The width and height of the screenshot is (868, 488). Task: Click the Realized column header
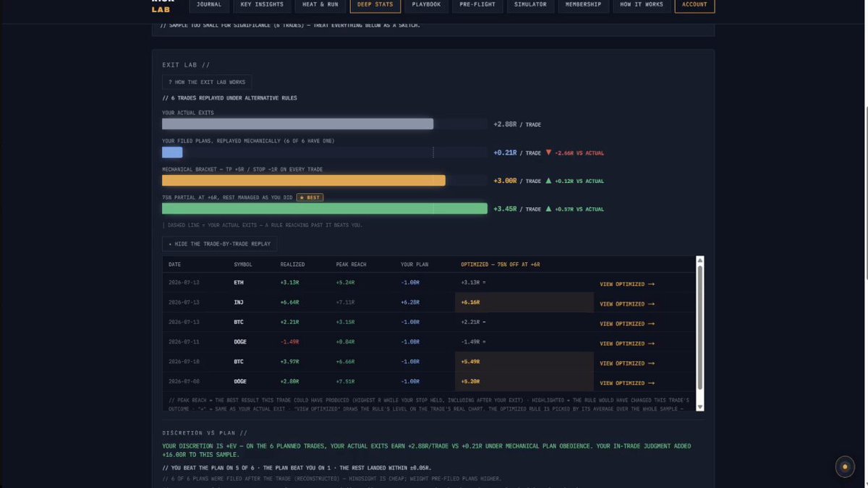(x=293, y=265)
